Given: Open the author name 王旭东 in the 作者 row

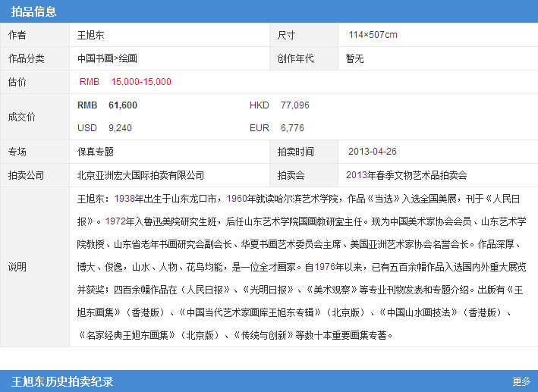Looking at the screenshot, I should click(x=91, y=35).
